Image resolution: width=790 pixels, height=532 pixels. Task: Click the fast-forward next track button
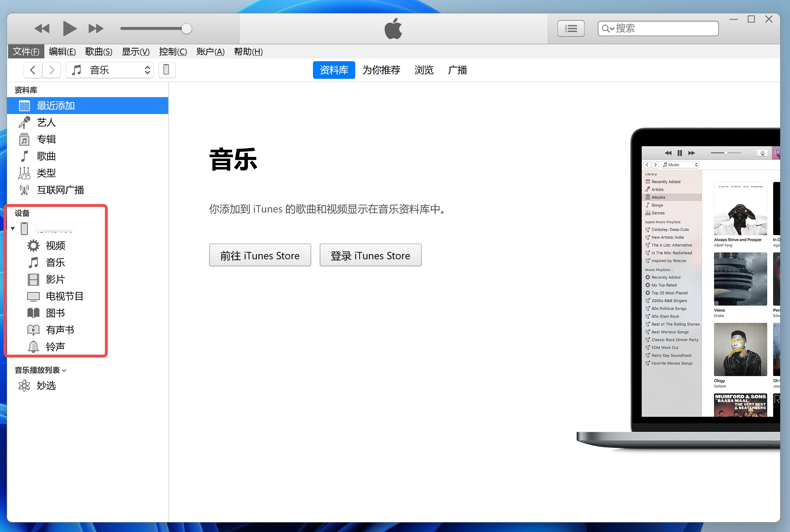click(96, 28)
